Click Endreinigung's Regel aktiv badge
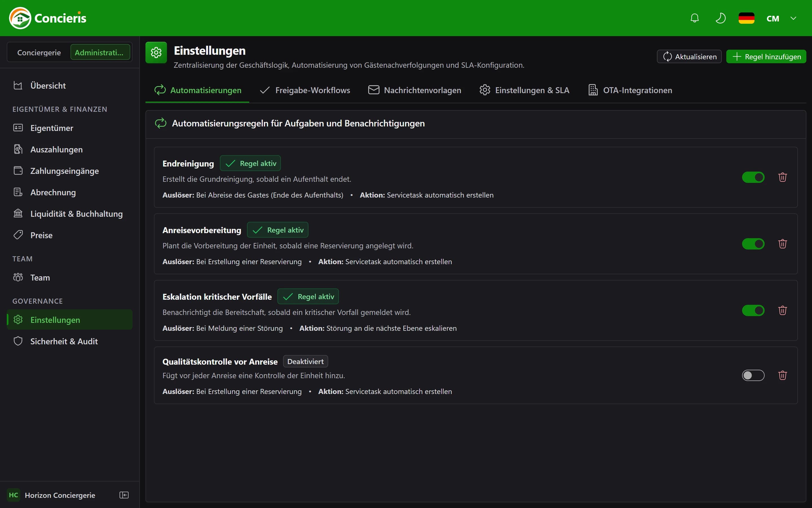 pos(250,163)
